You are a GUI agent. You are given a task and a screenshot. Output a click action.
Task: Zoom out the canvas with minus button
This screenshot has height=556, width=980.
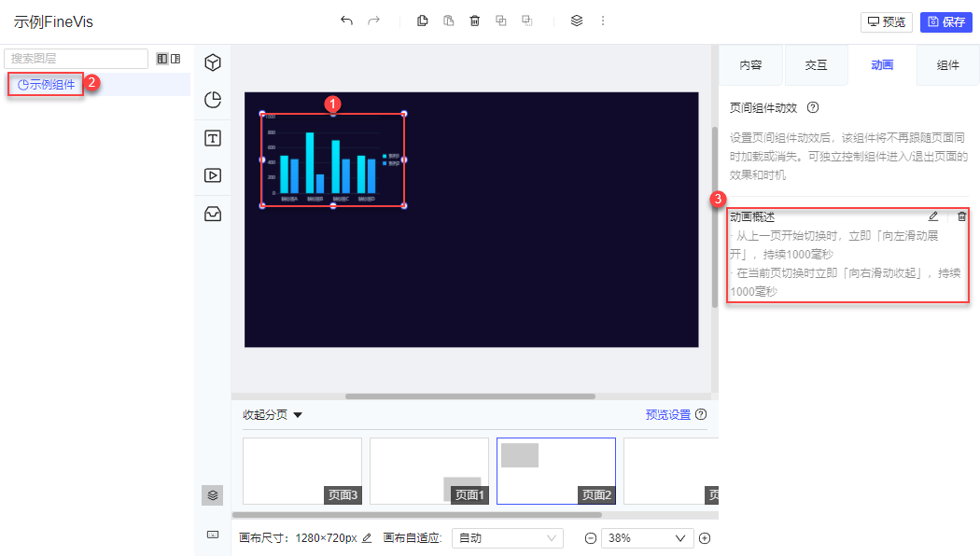[591, 538]
